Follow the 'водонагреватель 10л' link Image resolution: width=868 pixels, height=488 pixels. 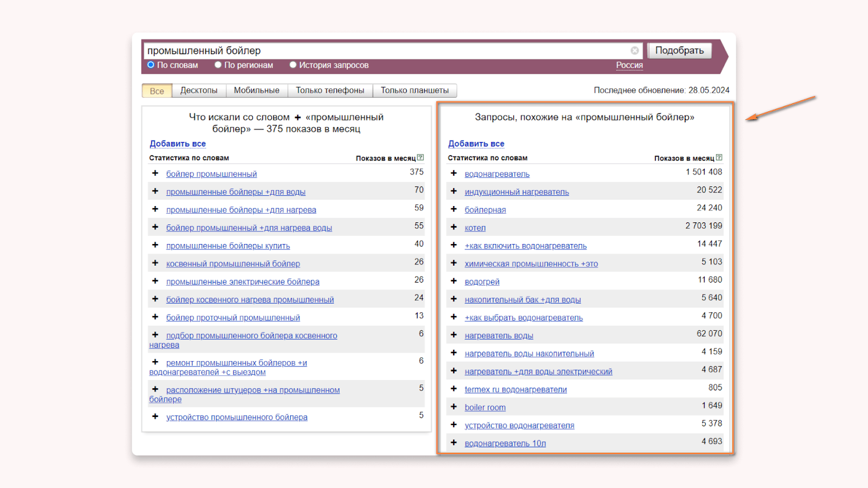[x=505, y=444]
